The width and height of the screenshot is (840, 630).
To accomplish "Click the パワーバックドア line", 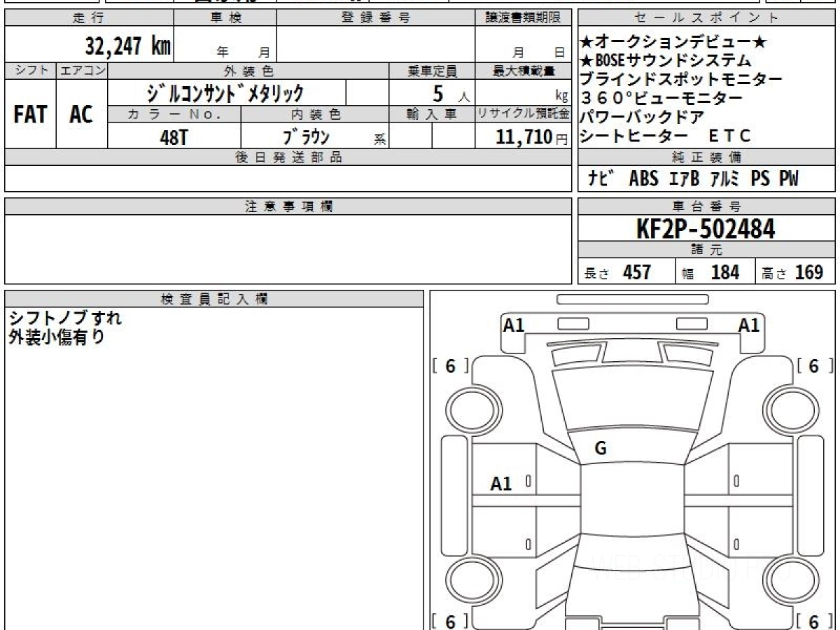I will (642, 116).
